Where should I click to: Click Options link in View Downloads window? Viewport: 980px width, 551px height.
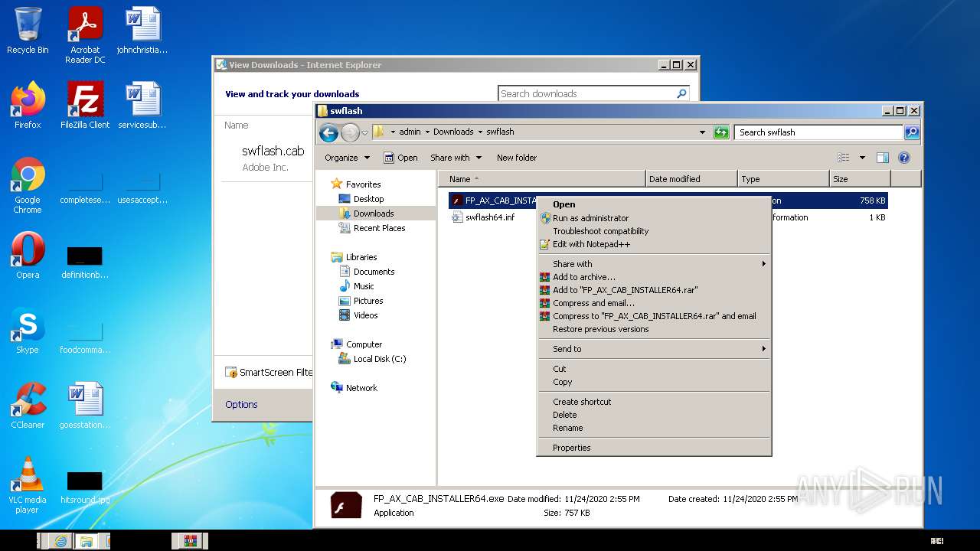click(x=241, y=404)
